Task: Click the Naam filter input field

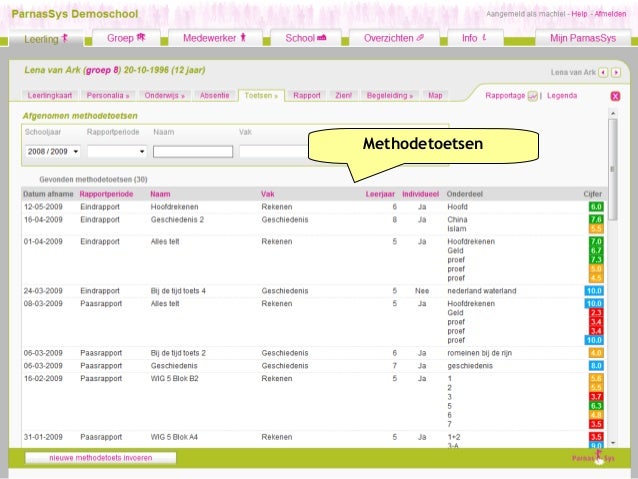Action: (193, 152)
